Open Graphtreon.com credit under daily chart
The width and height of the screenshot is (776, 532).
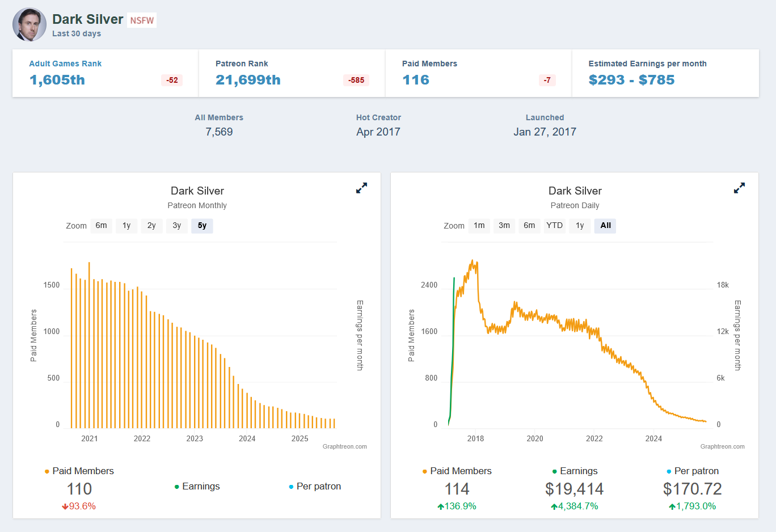click(722, 446)
